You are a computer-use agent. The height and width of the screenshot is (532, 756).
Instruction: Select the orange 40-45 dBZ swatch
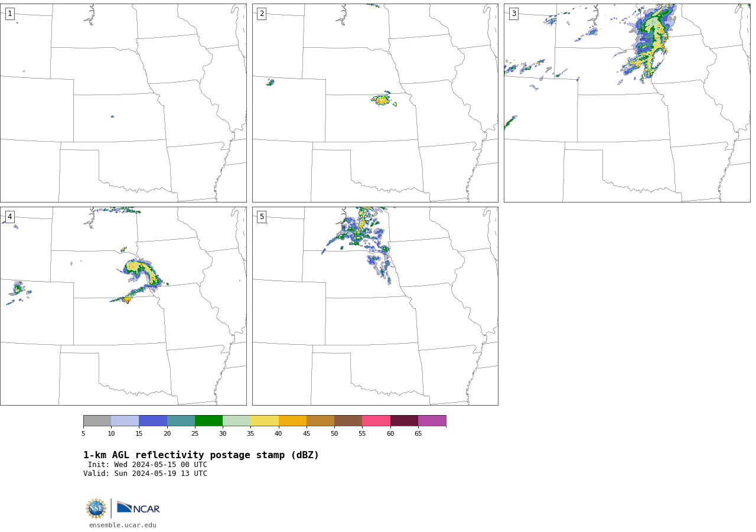coord(292,421)
